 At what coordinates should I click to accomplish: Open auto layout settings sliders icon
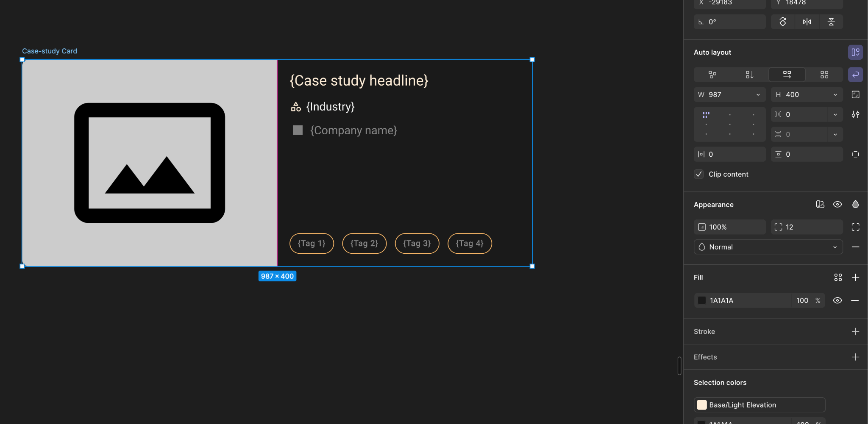coord(855,114)
